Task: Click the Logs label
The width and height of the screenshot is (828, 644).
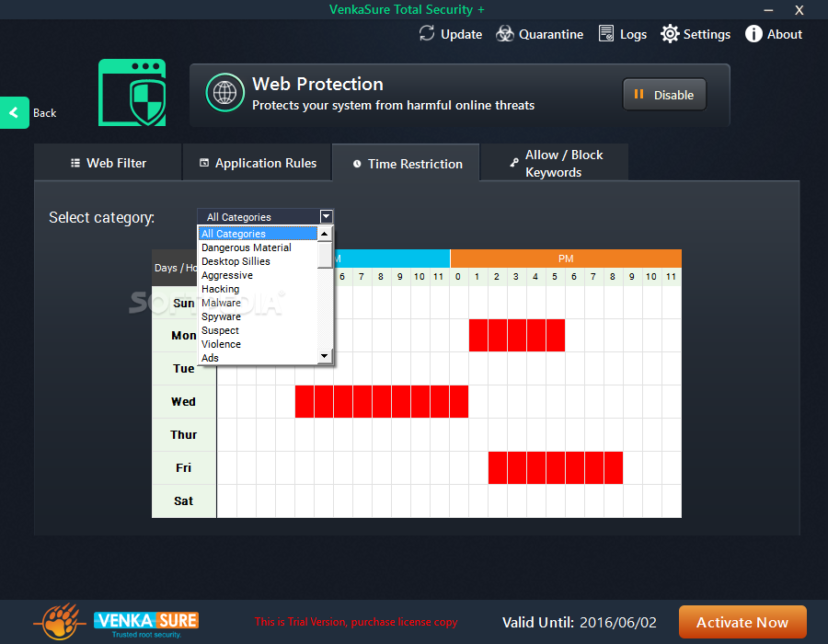Action: pos(633,35)
